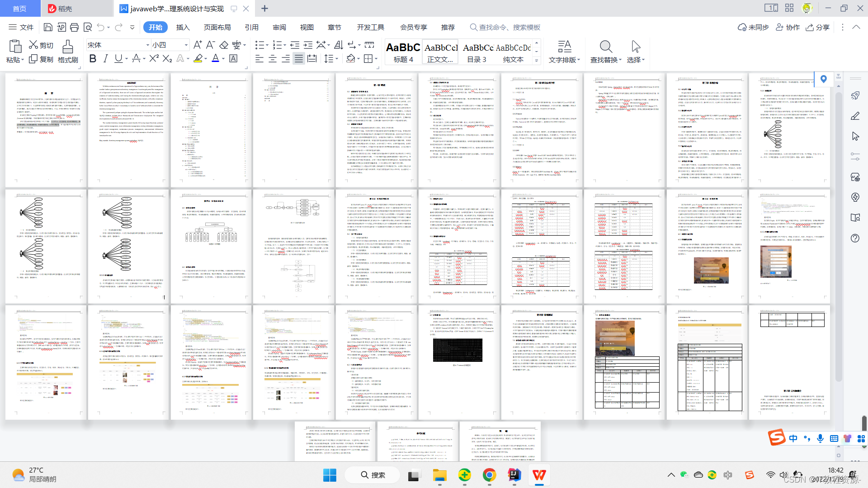Image resolution: width=868 pixels, height=488 pixels.
Task: Click the 分享 share button
Action: coord(817,28)
